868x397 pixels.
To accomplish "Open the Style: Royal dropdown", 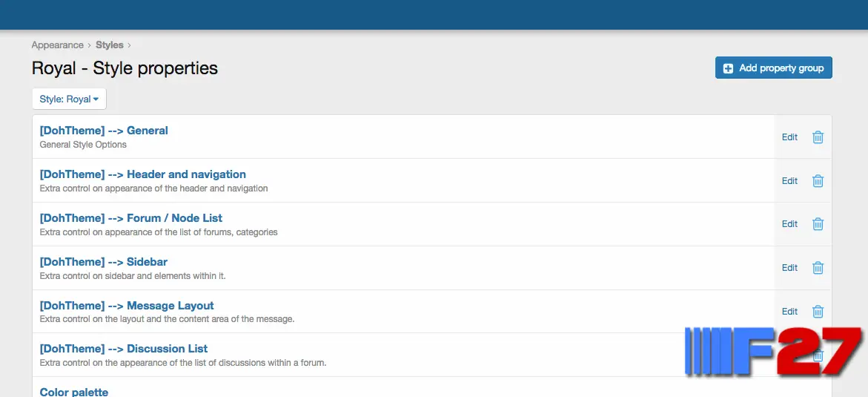I will (x=69, y=99).
